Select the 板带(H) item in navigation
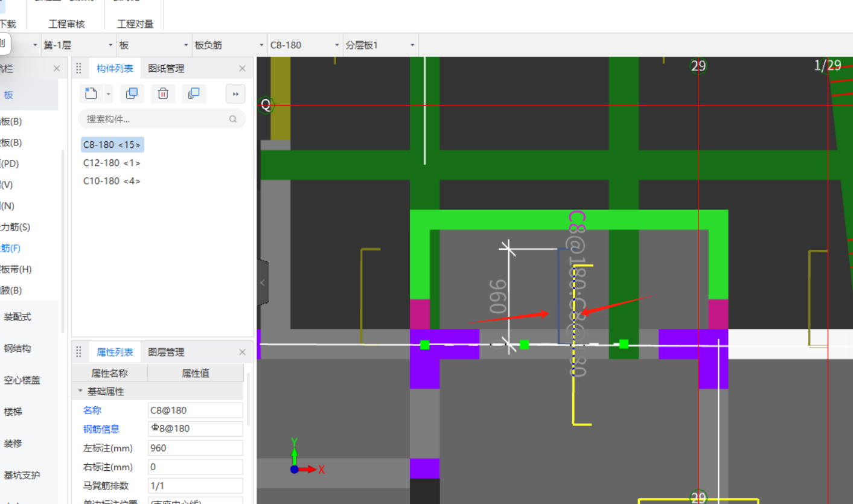The width and height of the screenshot is (853, 504). tap(16, 269)
